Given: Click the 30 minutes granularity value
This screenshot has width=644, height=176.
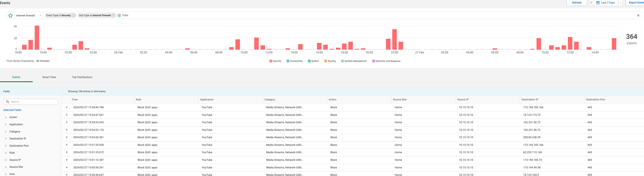Looking at the screenshot, I should coord(43,61).
